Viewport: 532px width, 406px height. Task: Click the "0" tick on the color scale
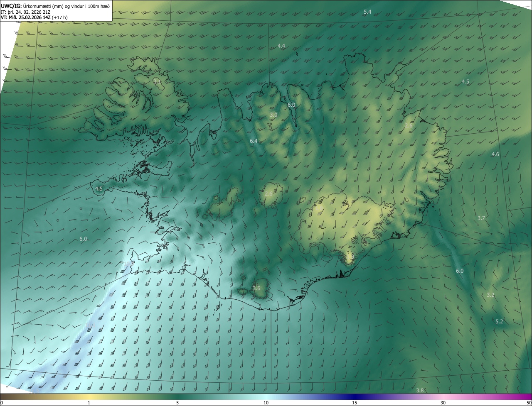pyautogui.click(x=2, y=403)
